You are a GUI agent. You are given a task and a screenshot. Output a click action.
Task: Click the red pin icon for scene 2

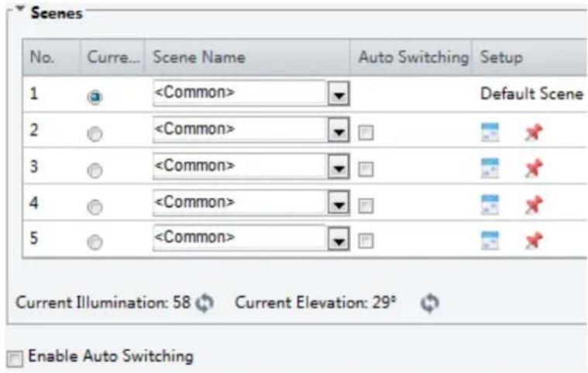pos(534,132)
